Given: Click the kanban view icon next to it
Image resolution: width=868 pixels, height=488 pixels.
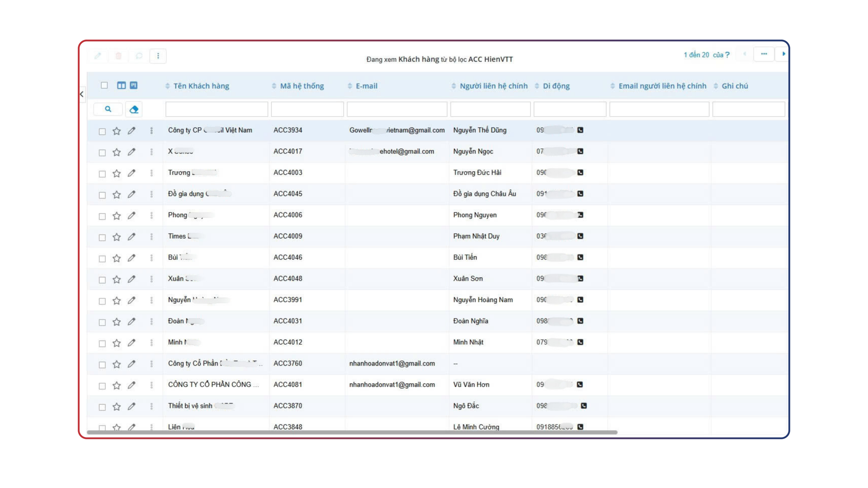Looking at the screenshot, I should click(134, 85).
